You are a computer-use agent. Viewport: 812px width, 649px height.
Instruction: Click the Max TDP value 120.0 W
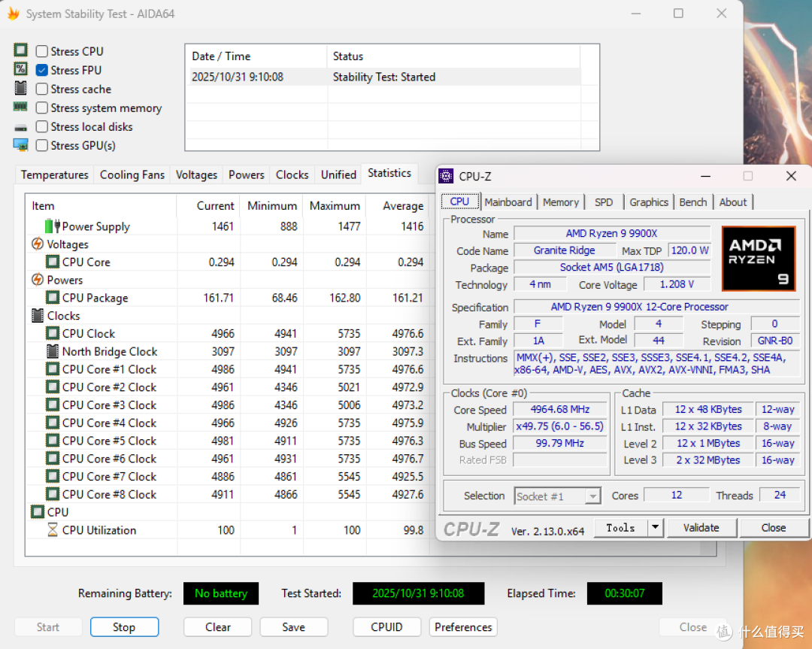[689, 250]
